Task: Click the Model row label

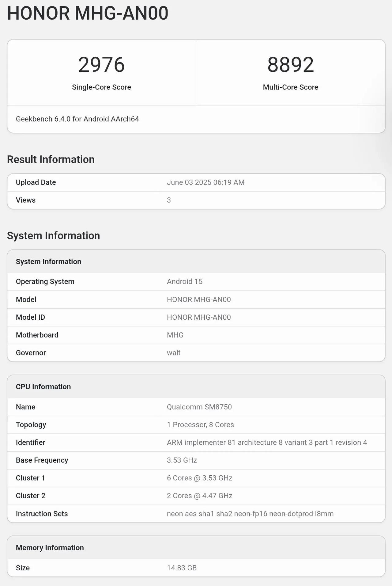Action: 26,299
